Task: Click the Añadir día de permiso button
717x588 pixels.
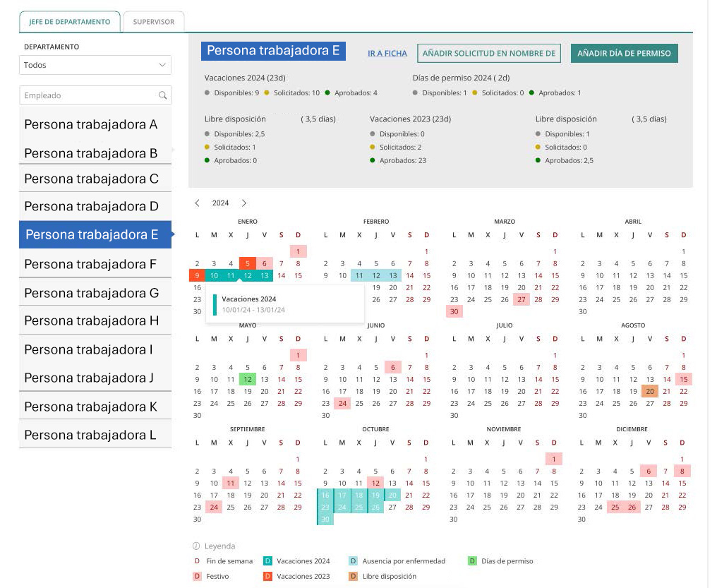Action: [x=624, y=53]
